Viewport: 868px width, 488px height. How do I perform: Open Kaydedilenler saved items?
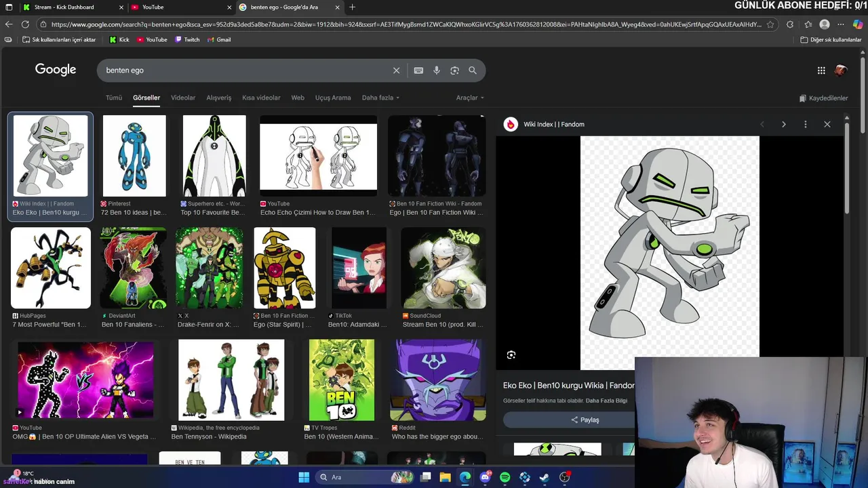click(x=824, y=98)
